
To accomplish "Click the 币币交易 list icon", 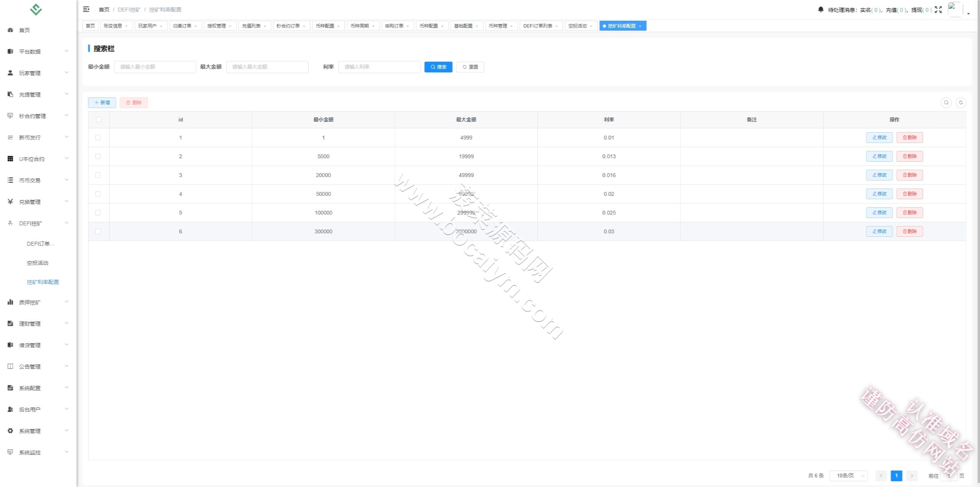I will pos(10,180).
